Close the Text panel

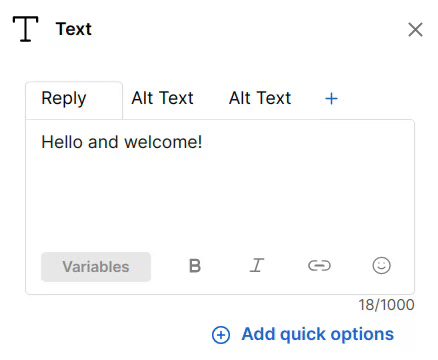[415, 30]
